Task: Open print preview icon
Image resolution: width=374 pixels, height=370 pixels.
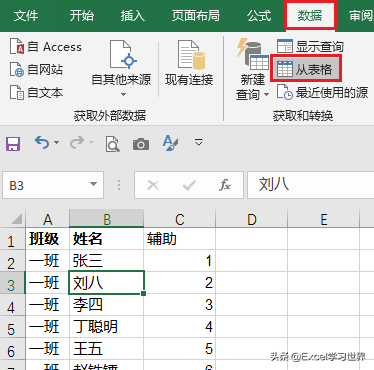Action: pos(112,144)
